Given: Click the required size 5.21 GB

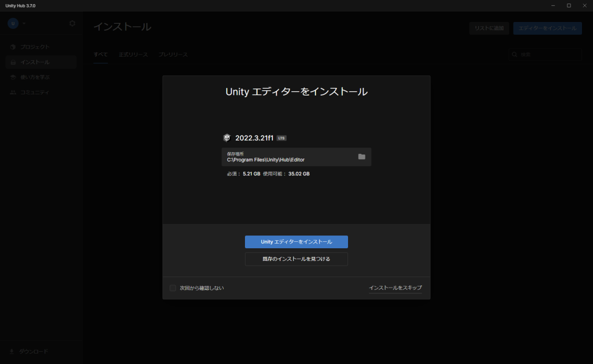Looking at the screenshot, I should (x=251, y=174).
